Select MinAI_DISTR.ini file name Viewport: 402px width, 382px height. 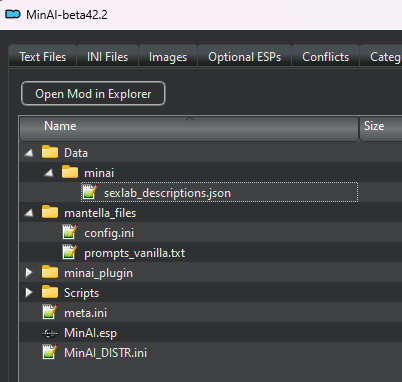[x=105, y=353]
